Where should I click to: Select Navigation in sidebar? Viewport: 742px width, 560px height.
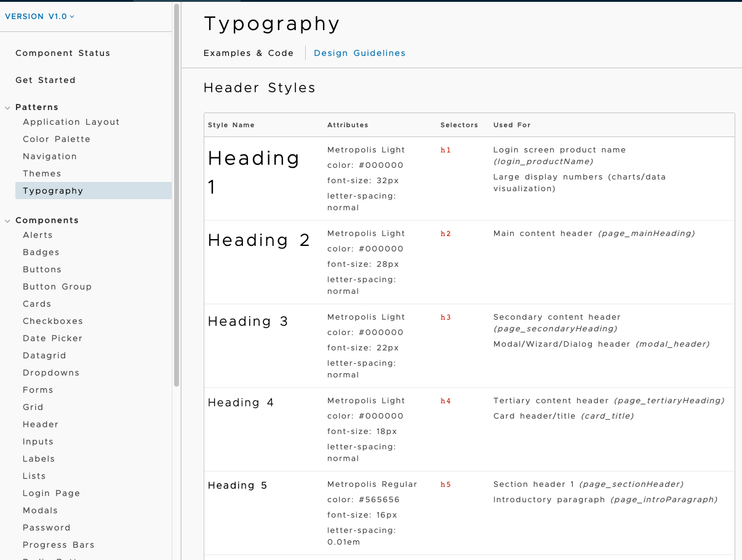click(x=50, y=157)
